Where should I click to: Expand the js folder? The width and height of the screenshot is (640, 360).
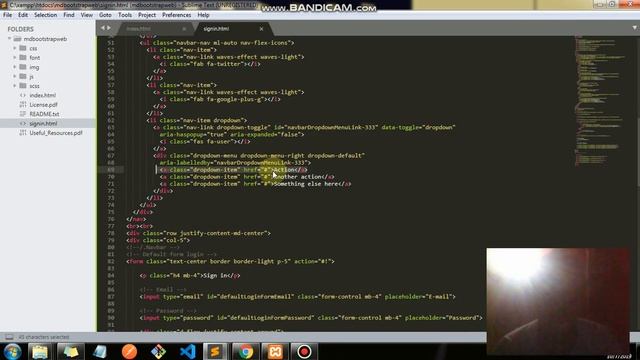click(x=15, y=76)
